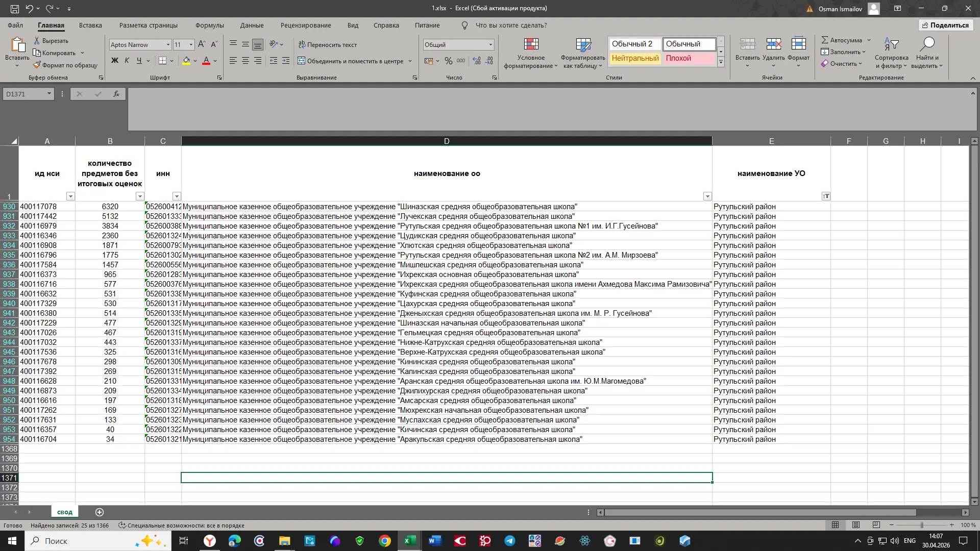Click the Save icon in quick access toolbar
Viewport: 980px width, 551px height.
point(15,9)
